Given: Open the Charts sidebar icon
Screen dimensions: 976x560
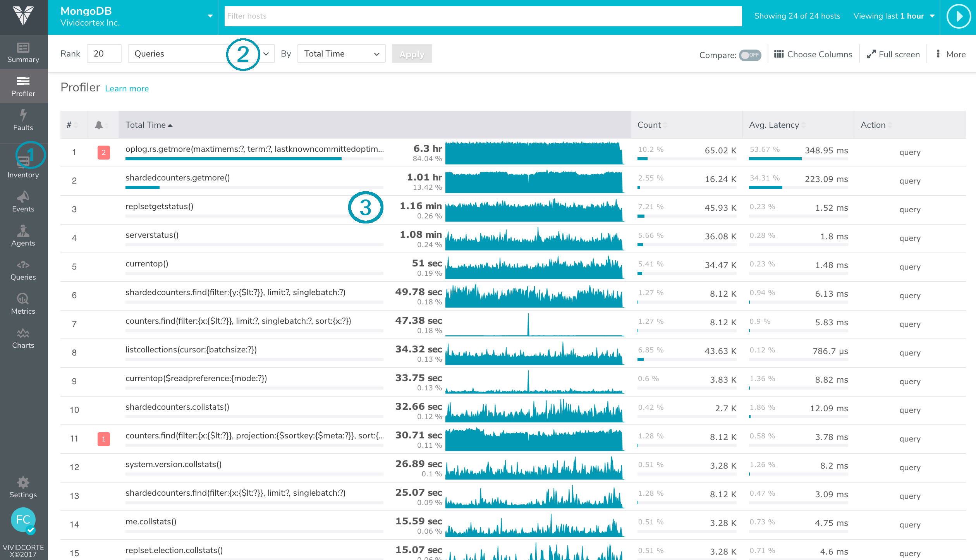Looking at the screenshot, I should 23,333.
